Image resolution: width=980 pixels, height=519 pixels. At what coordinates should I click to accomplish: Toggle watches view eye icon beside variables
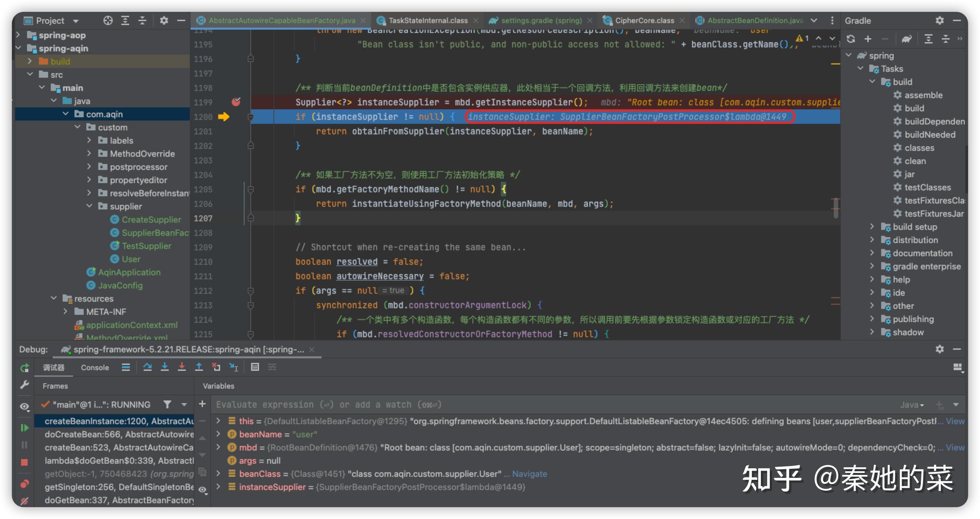click(203, 490)
